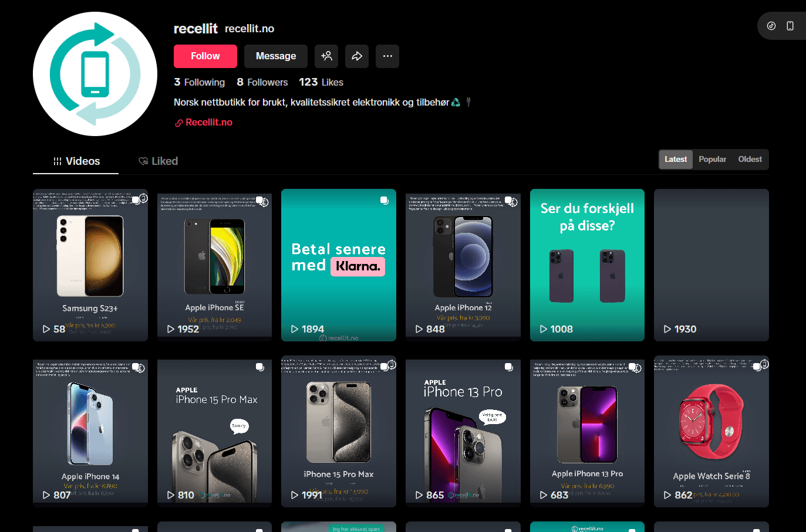Click play icon beside 807 views

click(x=46, y=495)
